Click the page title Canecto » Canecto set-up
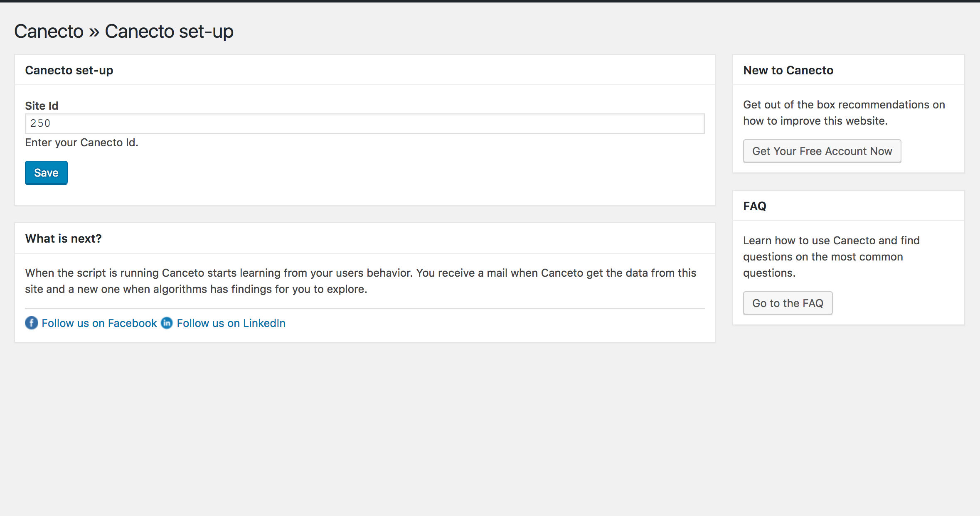The height and width of the screenshot is (516, 980). tap(124, 32)
